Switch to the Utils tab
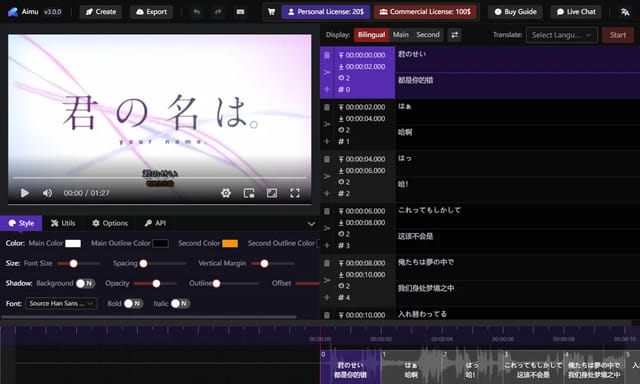The image size is (640, 384). (63, 223)
